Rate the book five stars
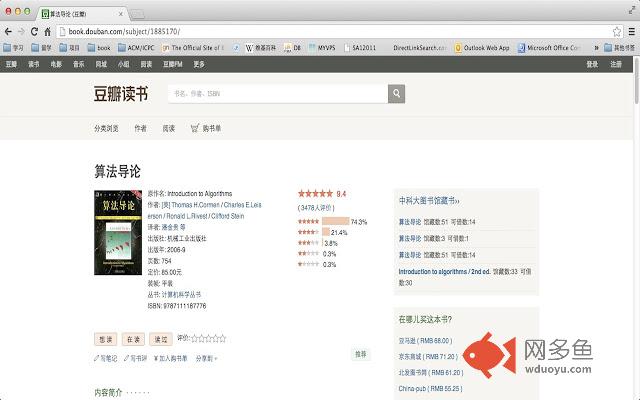This screenshot has height=400, width=640. 222,338
